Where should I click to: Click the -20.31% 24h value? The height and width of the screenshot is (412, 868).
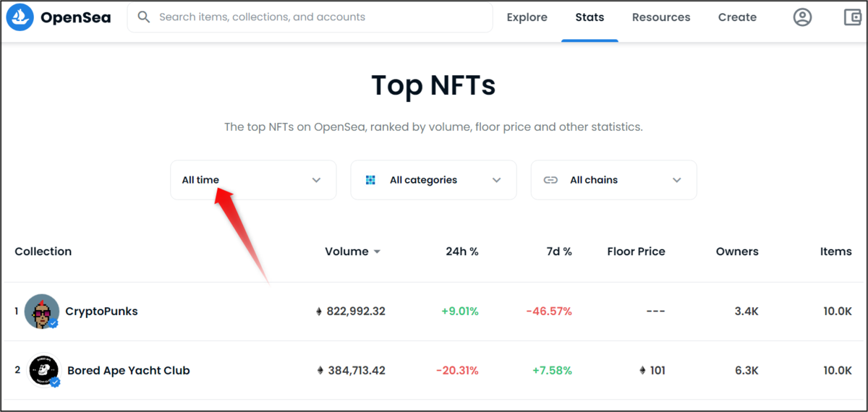457,370
